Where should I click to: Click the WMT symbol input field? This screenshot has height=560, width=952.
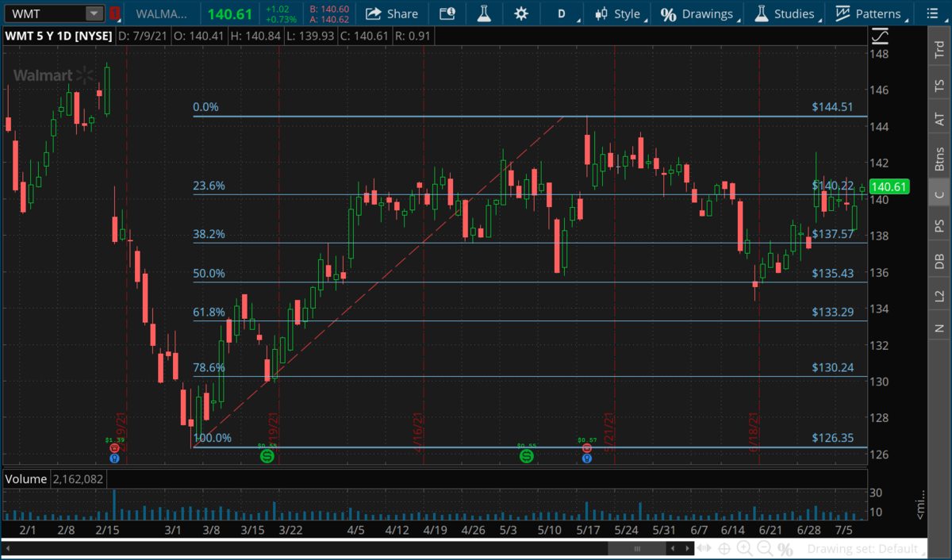coord(45,13)
